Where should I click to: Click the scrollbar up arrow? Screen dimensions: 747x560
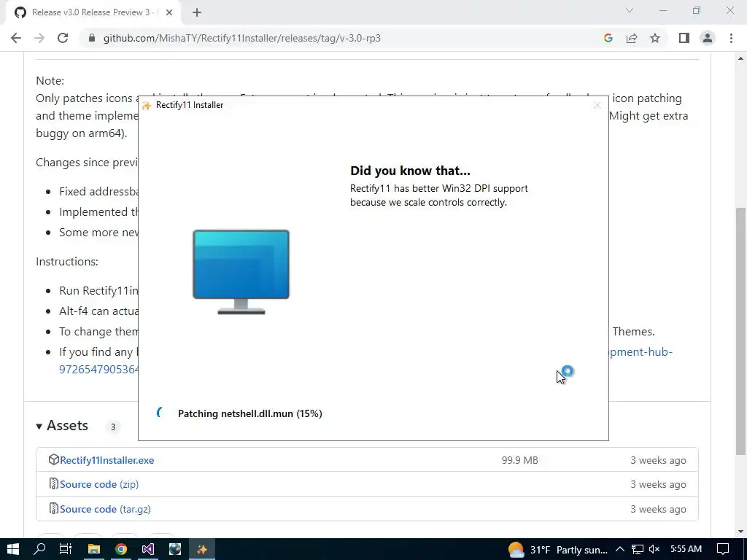(x=740, y=58)
